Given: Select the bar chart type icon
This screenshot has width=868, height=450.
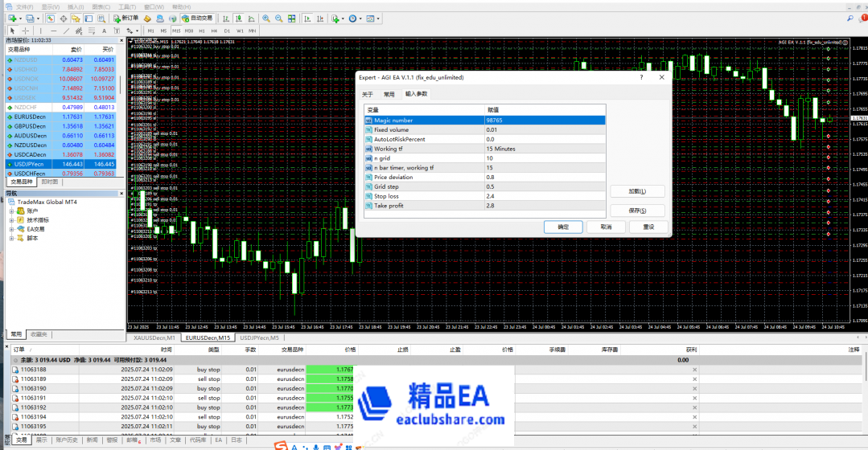Looking at the screenshot, I should coord(226,18).
